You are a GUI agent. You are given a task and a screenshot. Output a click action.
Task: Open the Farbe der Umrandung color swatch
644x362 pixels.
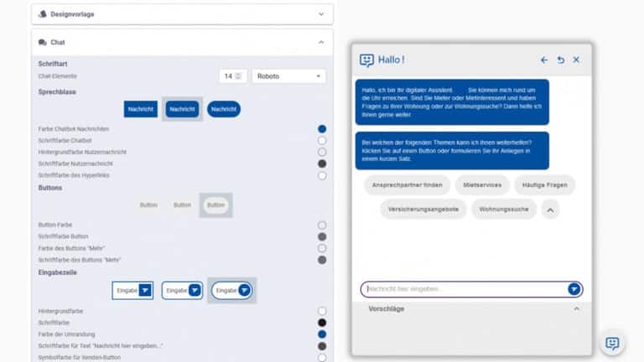point(322,334)
